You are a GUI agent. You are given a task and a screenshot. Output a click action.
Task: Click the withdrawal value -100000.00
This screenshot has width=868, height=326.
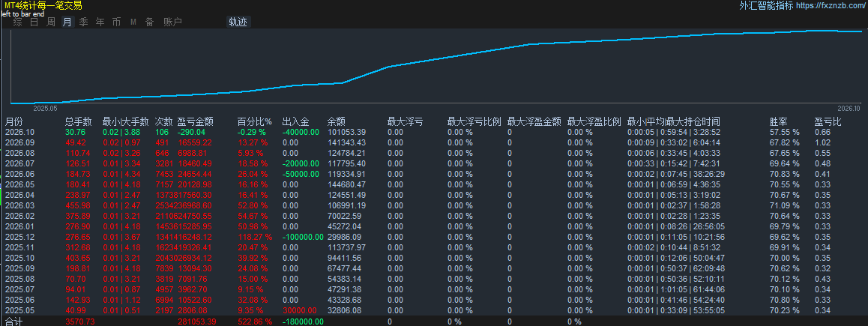coord(303,237)
